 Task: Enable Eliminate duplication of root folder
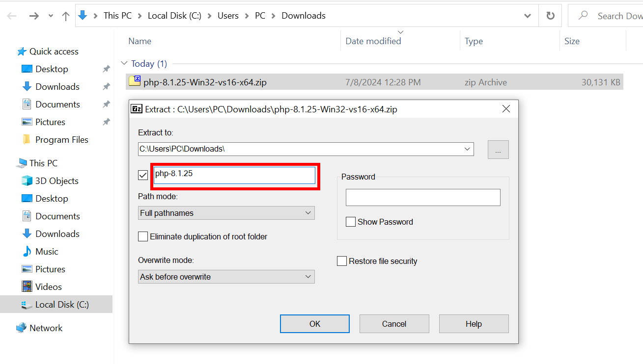[x=143, y=237]
